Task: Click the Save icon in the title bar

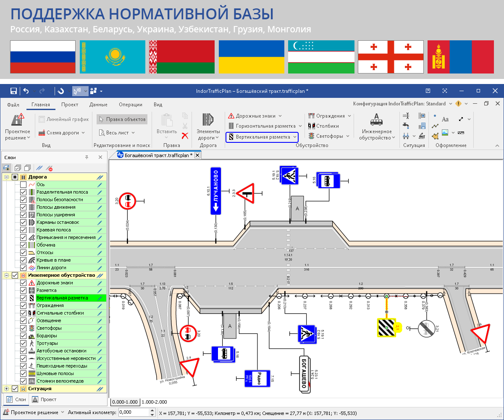Action: [13, 91]
